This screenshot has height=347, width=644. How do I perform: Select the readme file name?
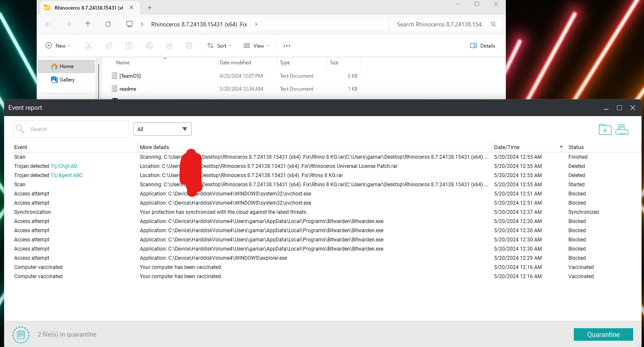(128, 89)
